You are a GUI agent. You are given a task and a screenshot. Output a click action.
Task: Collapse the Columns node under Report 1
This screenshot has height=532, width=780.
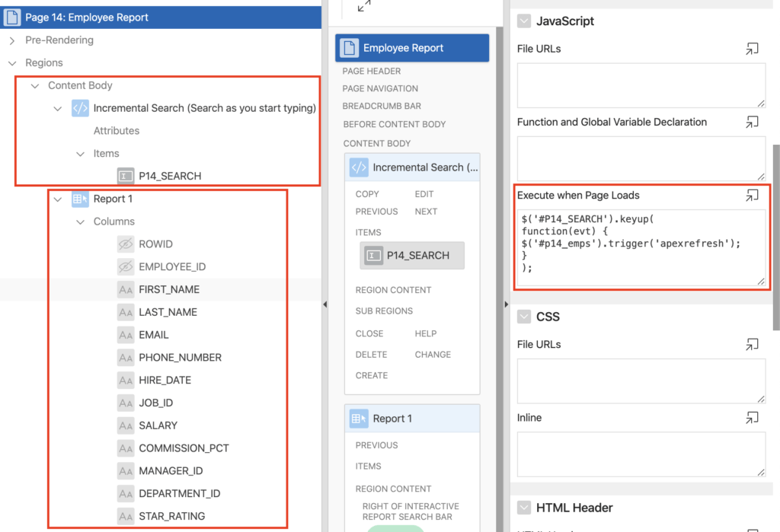[x=80, y=221]
